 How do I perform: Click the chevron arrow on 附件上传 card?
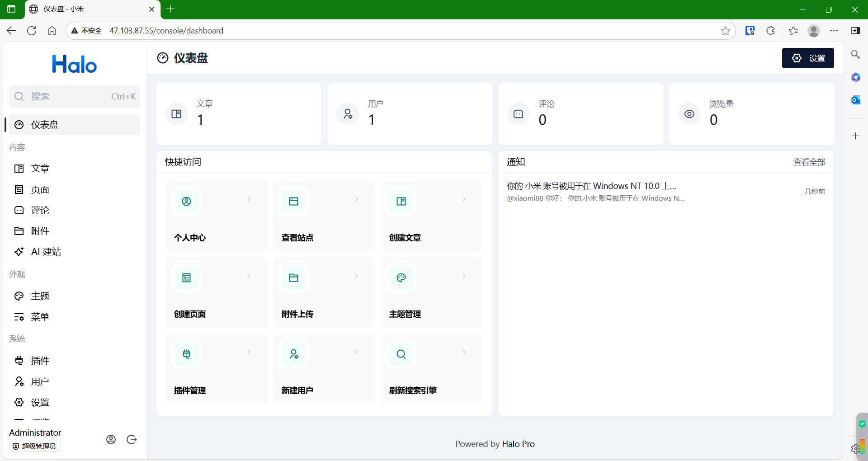click(356, 275)
